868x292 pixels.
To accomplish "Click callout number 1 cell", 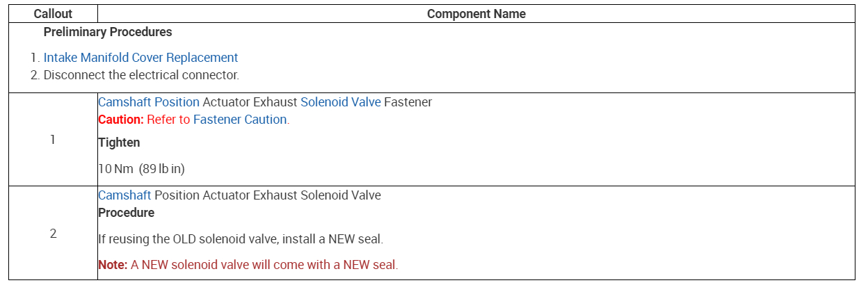I will coord(53,140).
